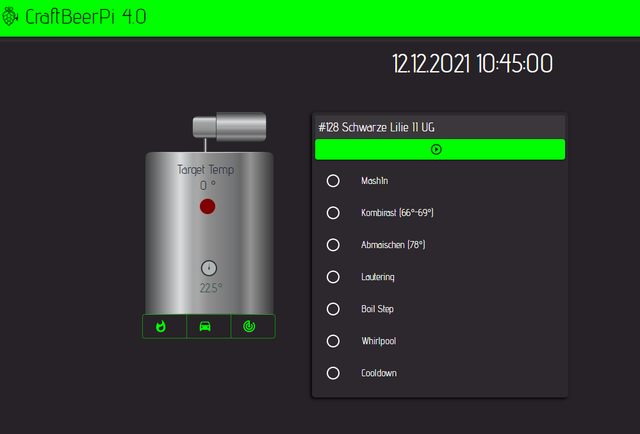Click the "Boil Step" label
Image resolution: width=640 pixels, height=434 pixels.
pyautogui.click(x=377, y=309)
